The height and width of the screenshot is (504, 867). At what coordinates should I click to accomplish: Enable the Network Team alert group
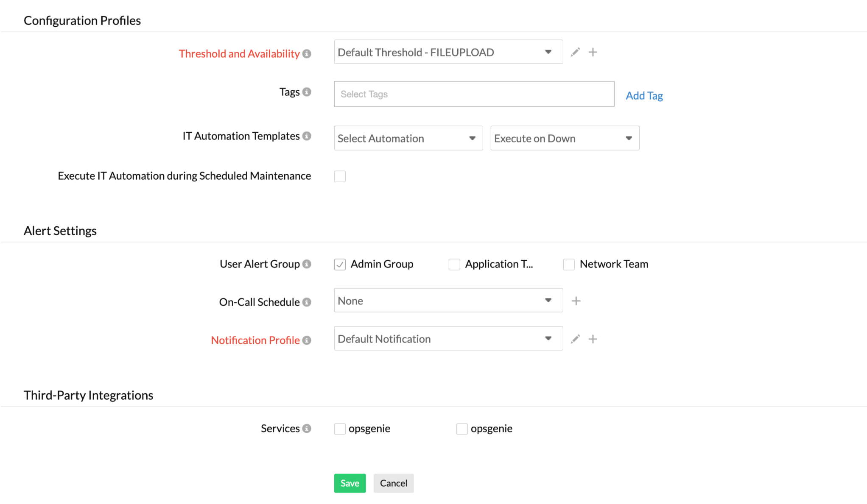[568, 264]
